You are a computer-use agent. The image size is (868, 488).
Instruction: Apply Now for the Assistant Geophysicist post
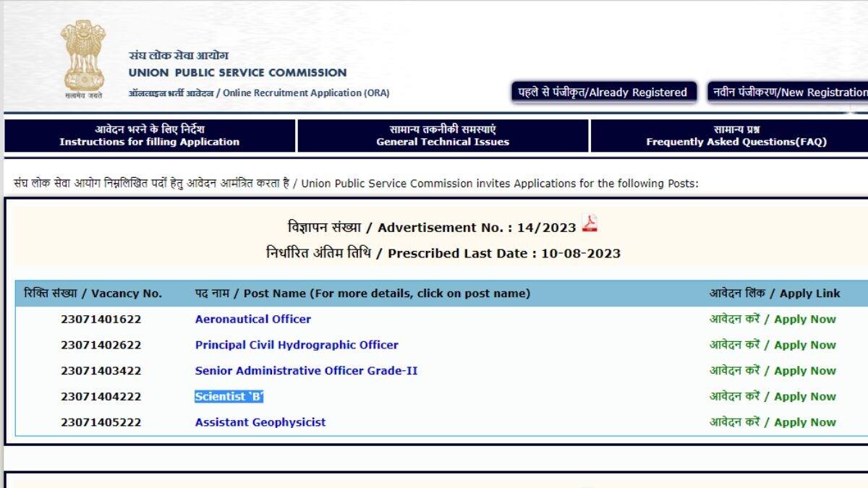tap(772, 422)
